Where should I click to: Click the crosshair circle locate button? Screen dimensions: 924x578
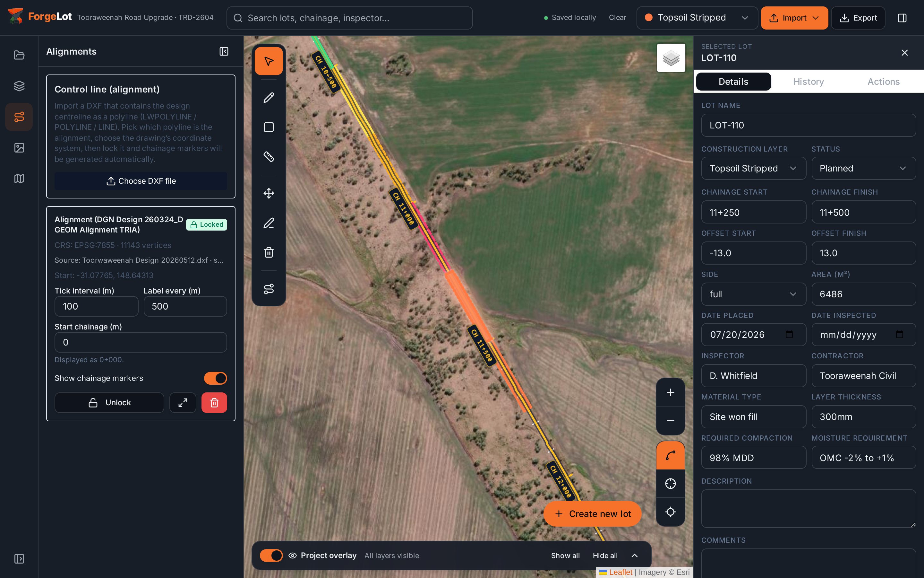tap(671, 484)
